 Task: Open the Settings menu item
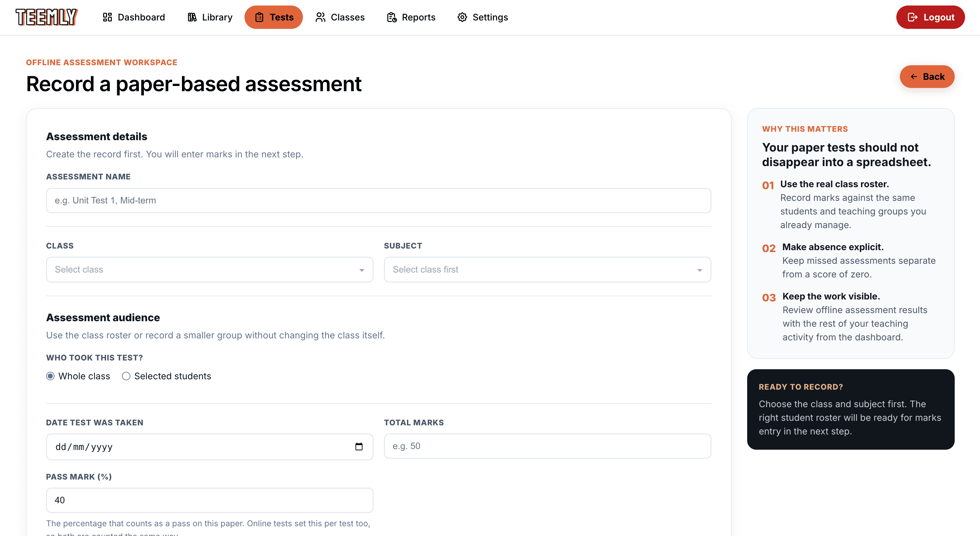[483, 17]
